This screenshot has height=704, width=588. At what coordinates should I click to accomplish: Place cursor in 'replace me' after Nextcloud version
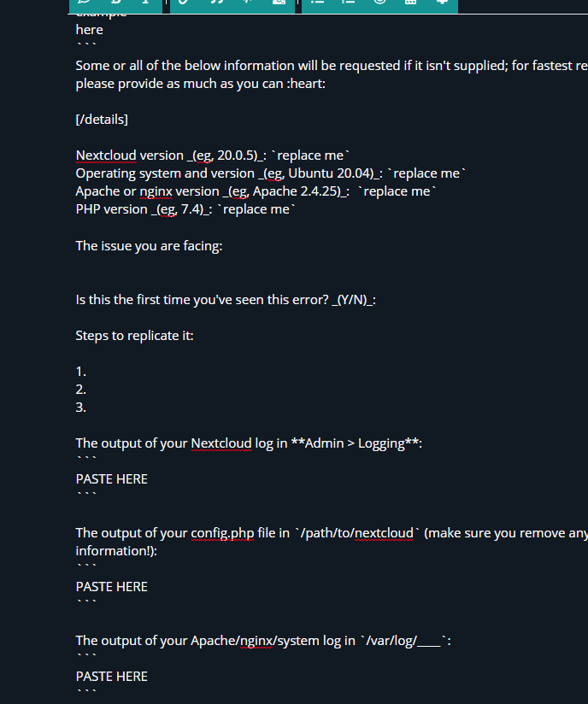pos(310,155)
